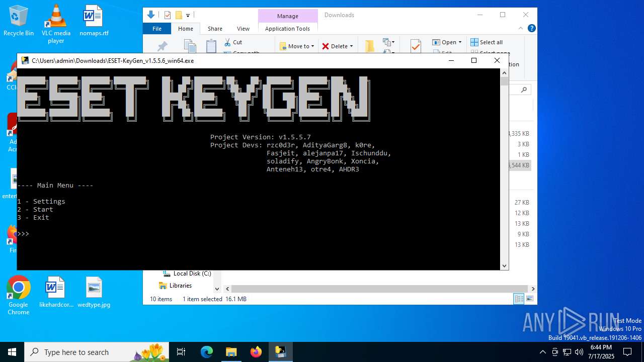The width and height of the screenshot is (644, 362).
Task: Click quick access Properties icon in title bar
Action: pyautogui.click(x=168, y=15)
